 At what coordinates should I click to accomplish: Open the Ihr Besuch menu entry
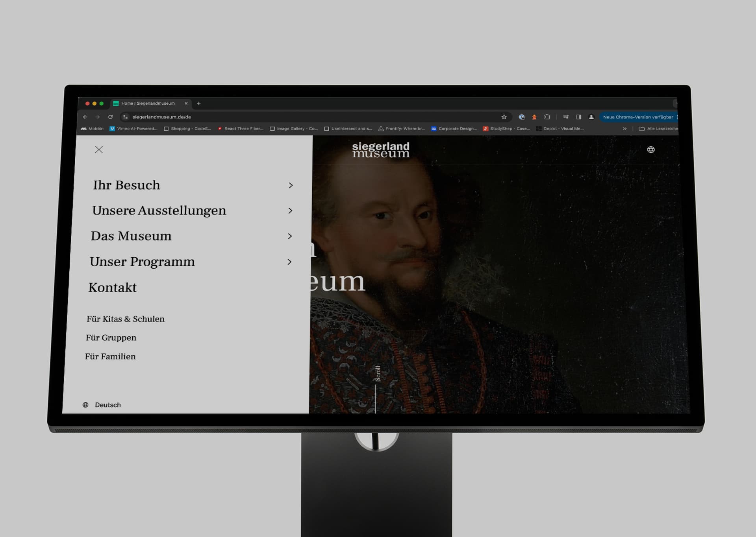point(126,185)
